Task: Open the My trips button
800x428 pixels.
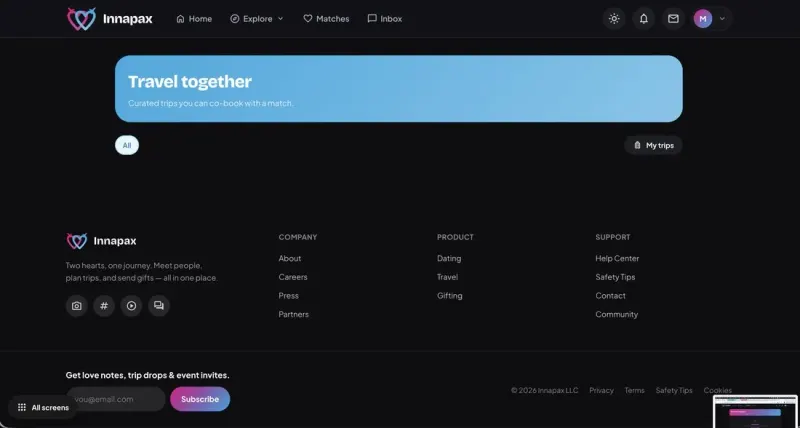Action: click(x=654, y=145)
